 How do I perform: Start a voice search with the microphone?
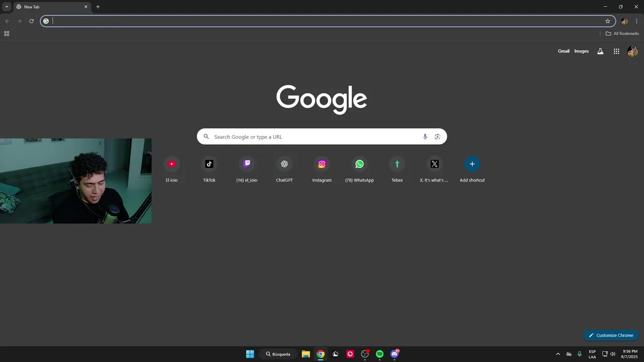425,137
